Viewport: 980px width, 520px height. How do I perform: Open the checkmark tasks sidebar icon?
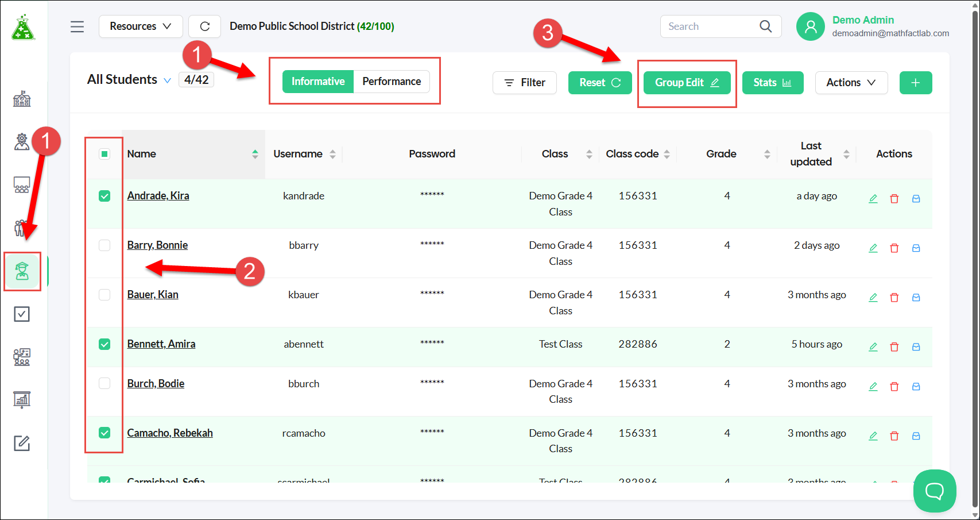(22, 314)
